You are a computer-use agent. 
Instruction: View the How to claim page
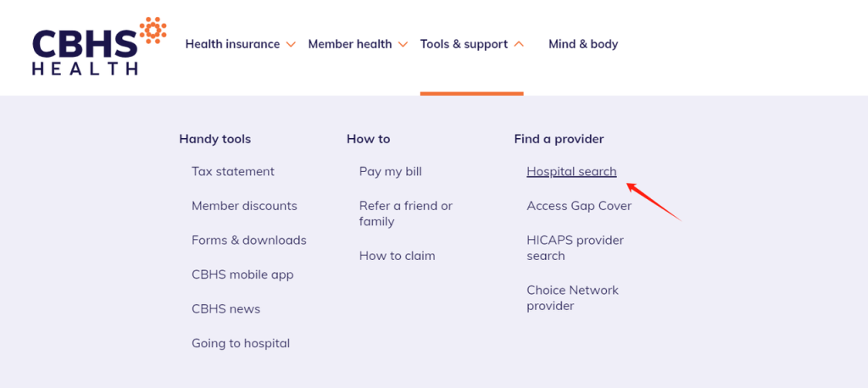coord(397,256)
